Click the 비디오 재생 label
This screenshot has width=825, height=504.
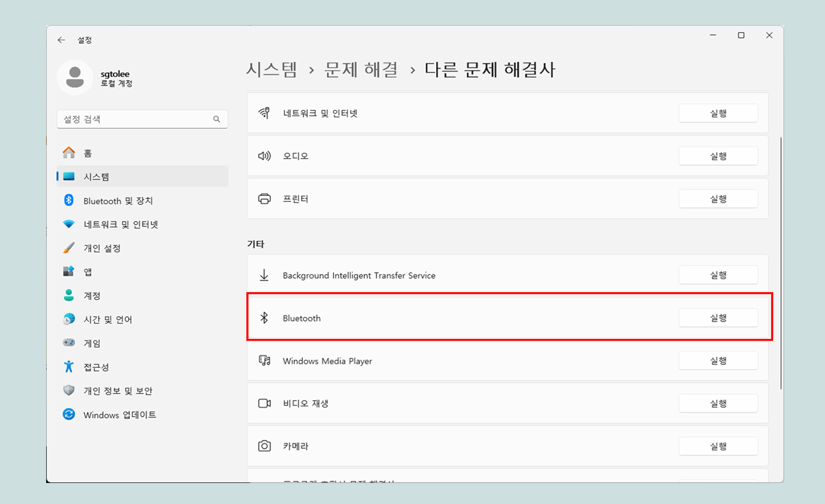[x=306, y=404]
